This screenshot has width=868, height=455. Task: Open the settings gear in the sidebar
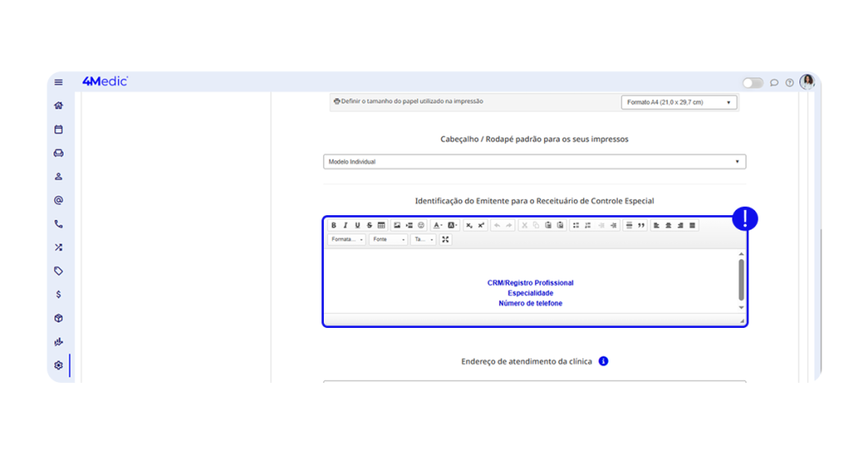(58, 365)
